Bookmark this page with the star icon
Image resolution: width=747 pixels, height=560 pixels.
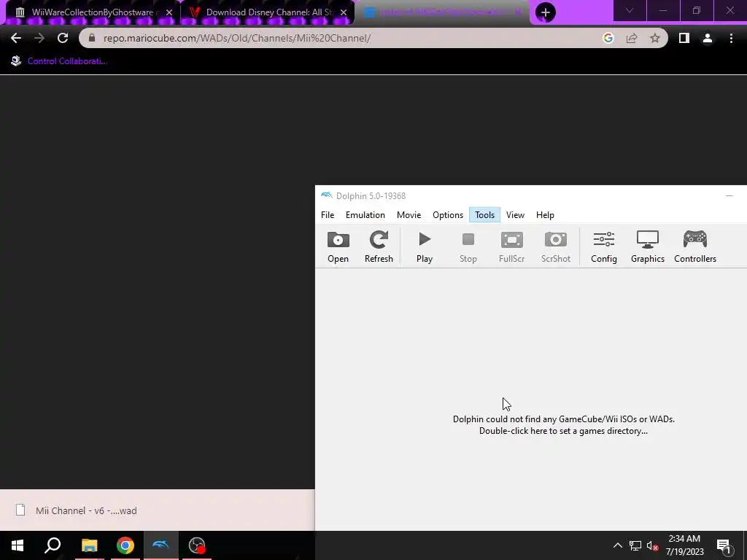[x=655, y=38]
